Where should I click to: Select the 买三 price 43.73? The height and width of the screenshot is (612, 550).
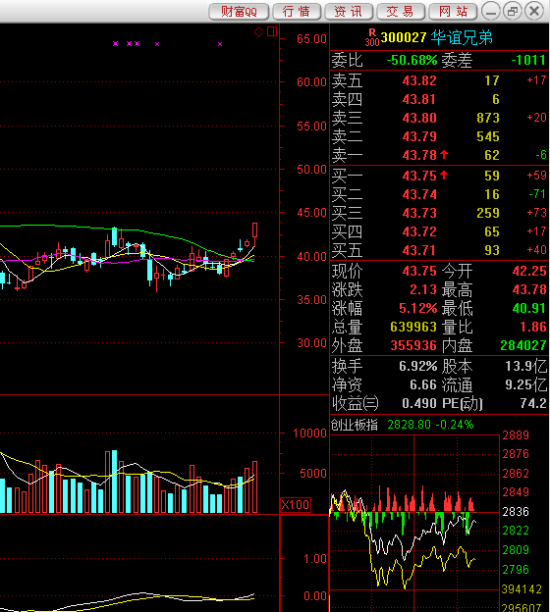[420, 213]
